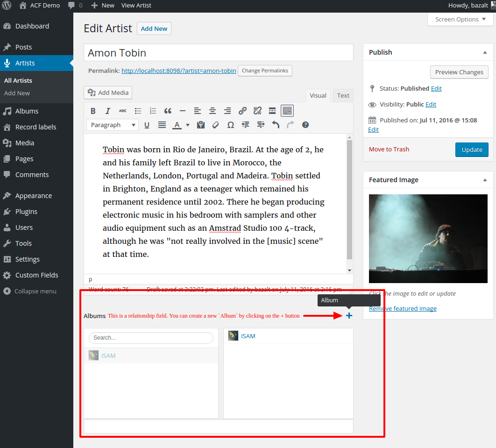Viewport: 496px width, 448px height.
Task: Open the WordPress logo menu
Action: click(7, 6)
